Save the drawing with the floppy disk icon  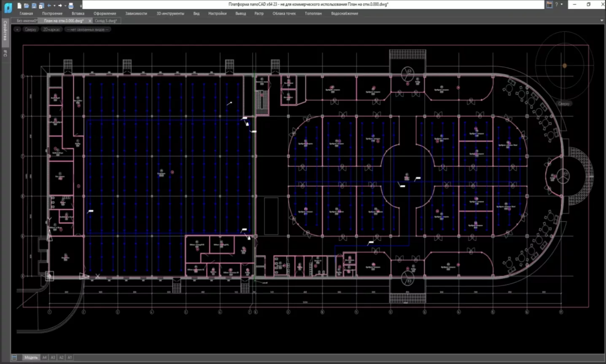(34, 6)
